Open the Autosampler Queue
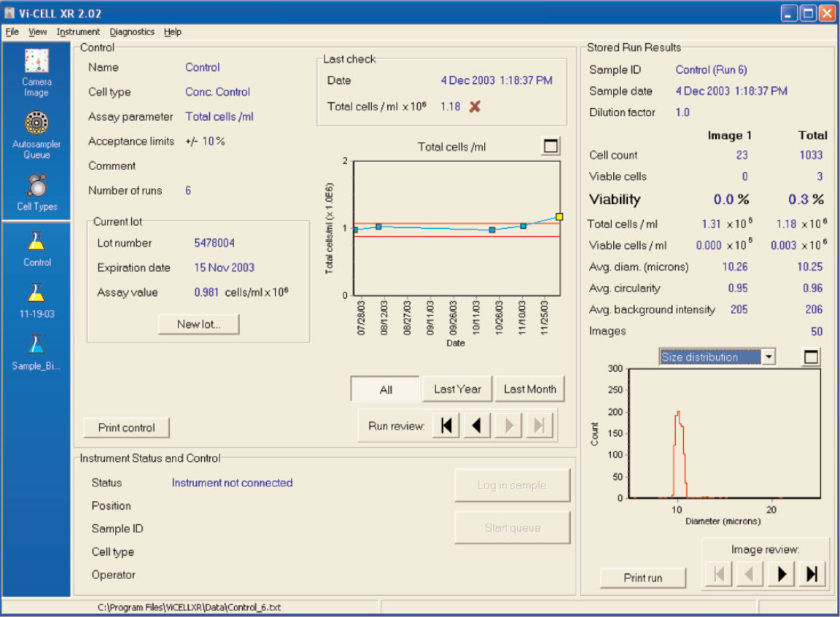The height and width of the screenshot is (617, 840). point(36,135)
